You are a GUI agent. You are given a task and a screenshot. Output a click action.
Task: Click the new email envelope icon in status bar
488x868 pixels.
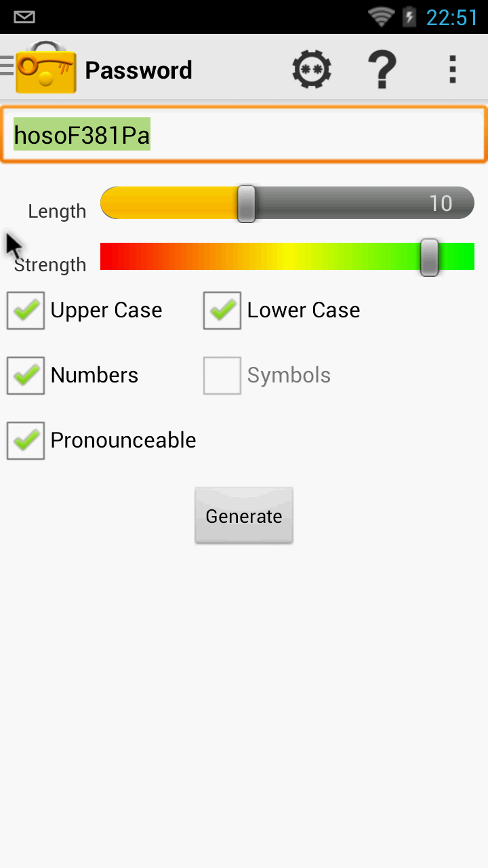point(24,16)
